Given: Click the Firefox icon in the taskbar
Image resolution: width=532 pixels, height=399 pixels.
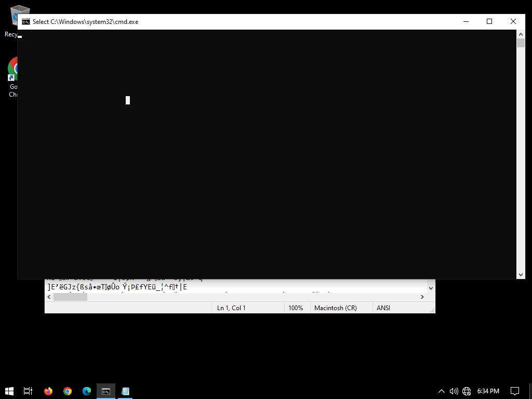Looking at the screenshot, I should [x=48, y=391].
